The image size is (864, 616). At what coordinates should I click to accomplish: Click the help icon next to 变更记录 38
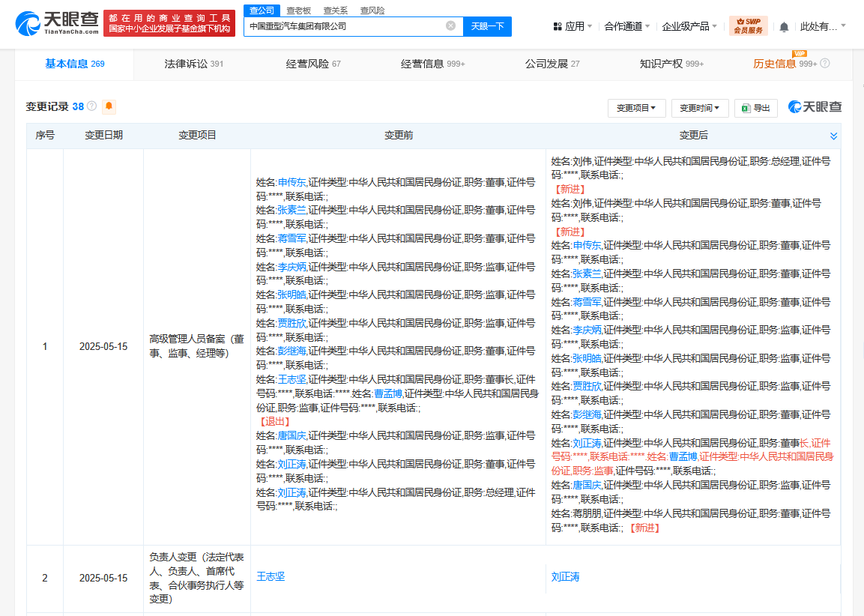(x=92, y=106)
